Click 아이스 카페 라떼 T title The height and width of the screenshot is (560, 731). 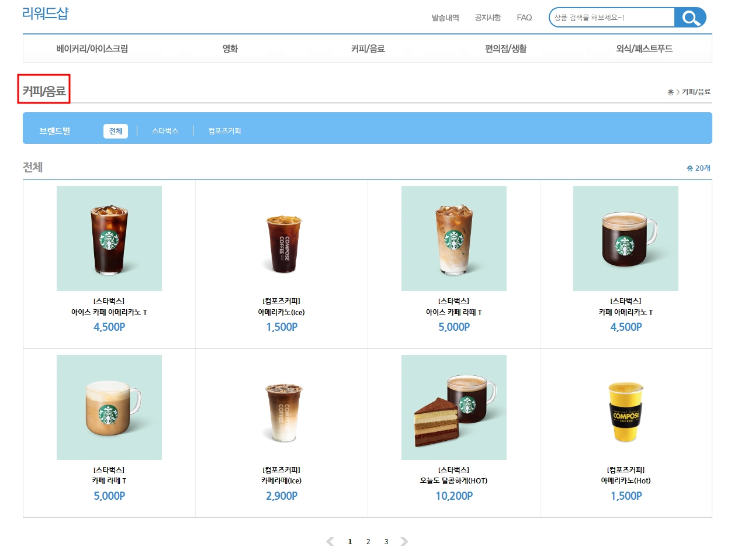point(454,312)
